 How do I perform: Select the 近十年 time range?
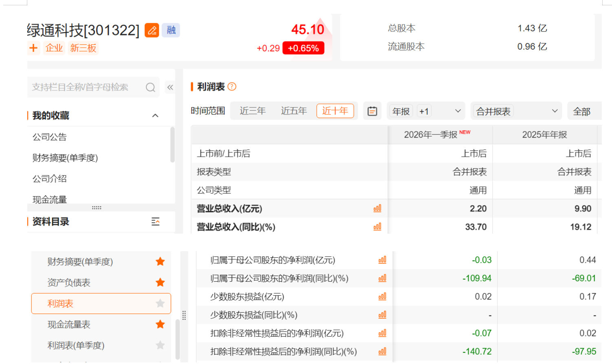pos(335,111)
